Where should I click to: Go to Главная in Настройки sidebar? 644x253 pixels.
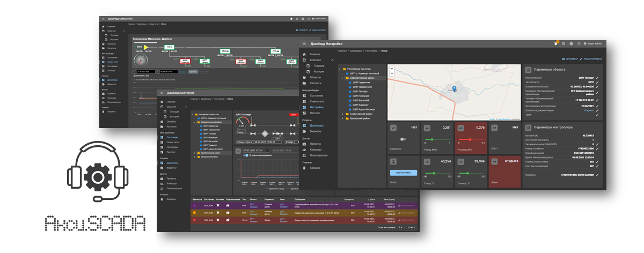click(314, 54)
